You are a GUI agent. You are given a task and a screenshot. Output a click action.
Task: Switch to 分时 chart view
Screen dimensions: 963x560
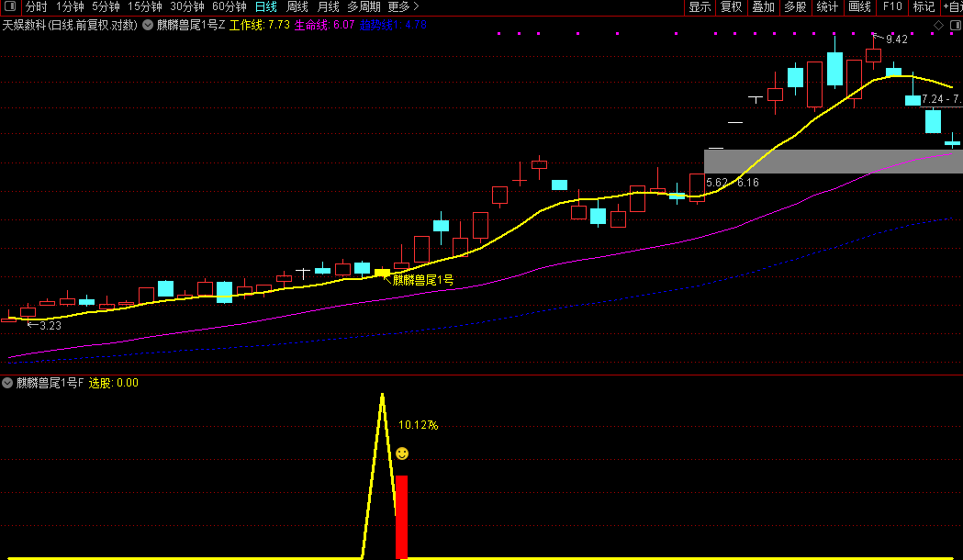36,6
